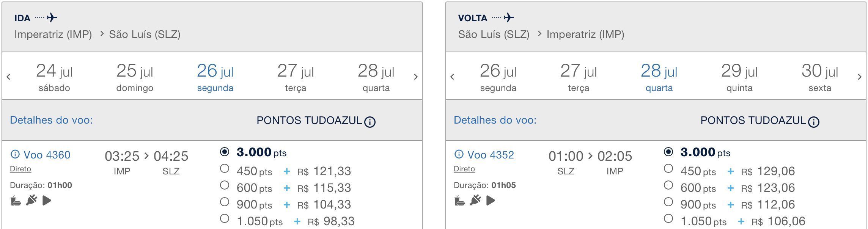Click the Direto link under Voo 4352
This screenshot has height=229, width=868.
click(464, 169)
